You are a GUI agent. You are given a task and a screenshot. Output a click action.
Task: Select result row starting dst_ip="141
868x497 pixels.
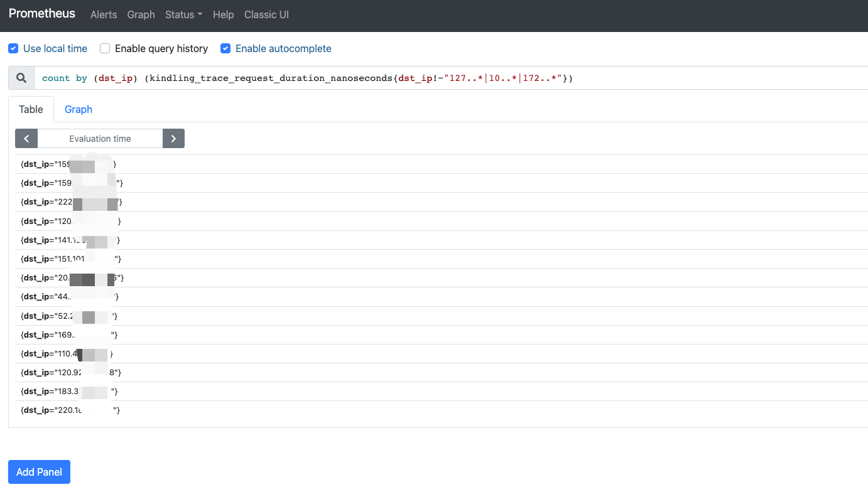point(442,240)
